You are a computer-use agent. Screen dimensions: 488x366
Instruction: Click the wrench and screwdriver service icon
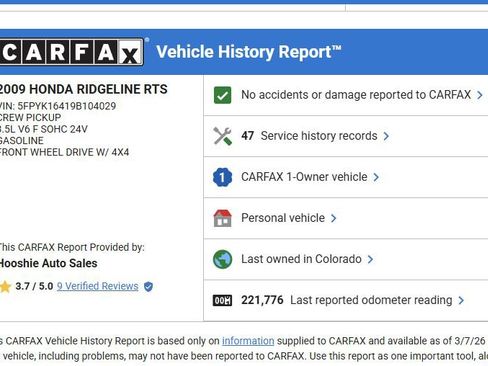pos(222,136)
